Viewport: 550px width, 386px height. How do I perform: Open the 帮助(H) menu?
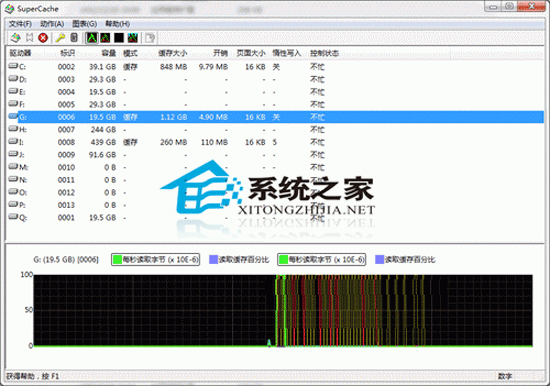118,24
